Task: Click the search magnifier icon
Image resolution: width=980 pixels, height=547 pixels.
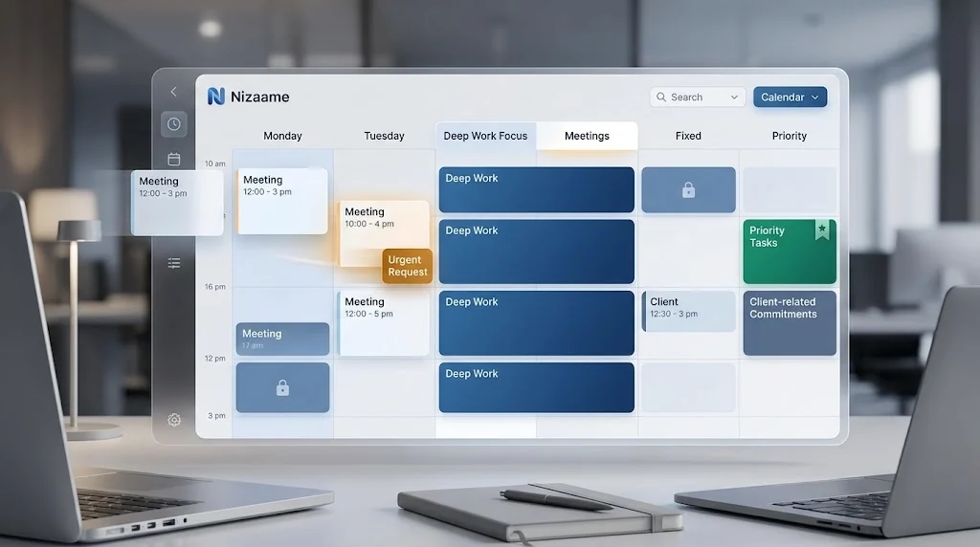Action: pos(660,97)
